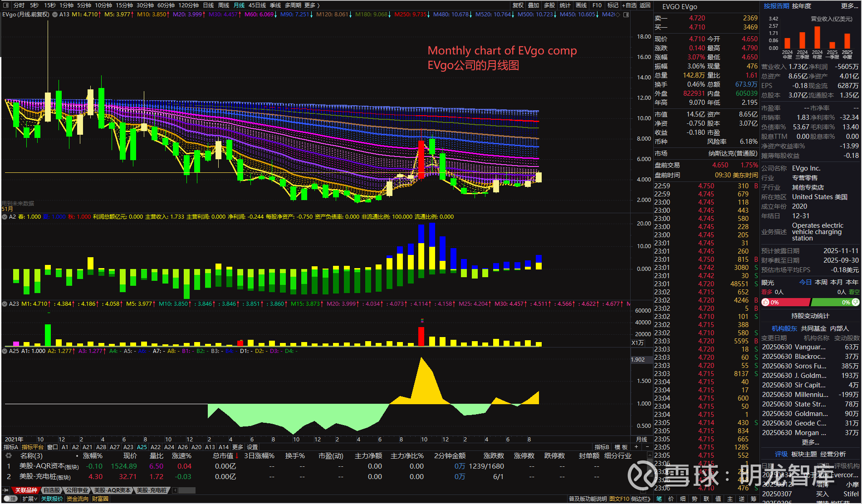Viewport: 862px width, 504px height.
Task: Switch financials to 按年度 view
Action: pyautogui.click(x=802, y=6)
